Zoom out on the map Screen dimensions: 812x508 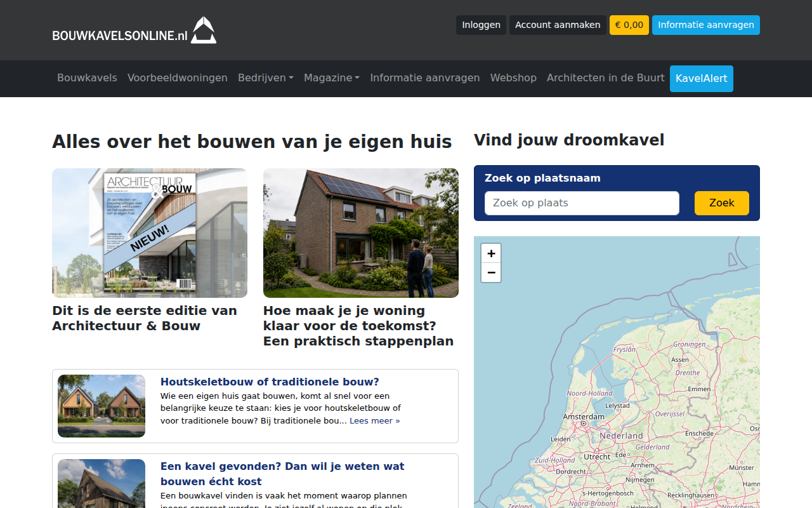(x=491, y=272)
